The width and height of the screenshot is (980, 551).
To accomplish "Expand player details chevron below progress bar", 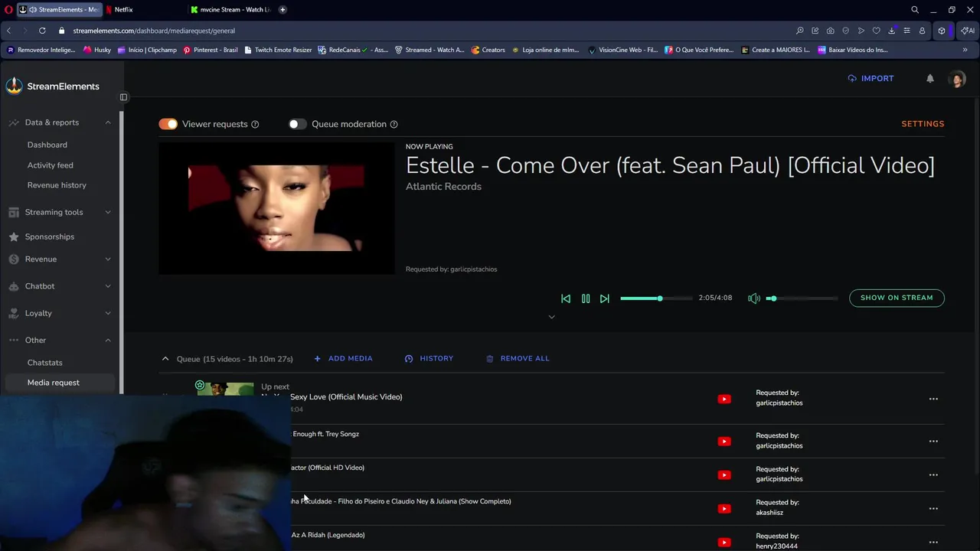I will pos(551,317).
